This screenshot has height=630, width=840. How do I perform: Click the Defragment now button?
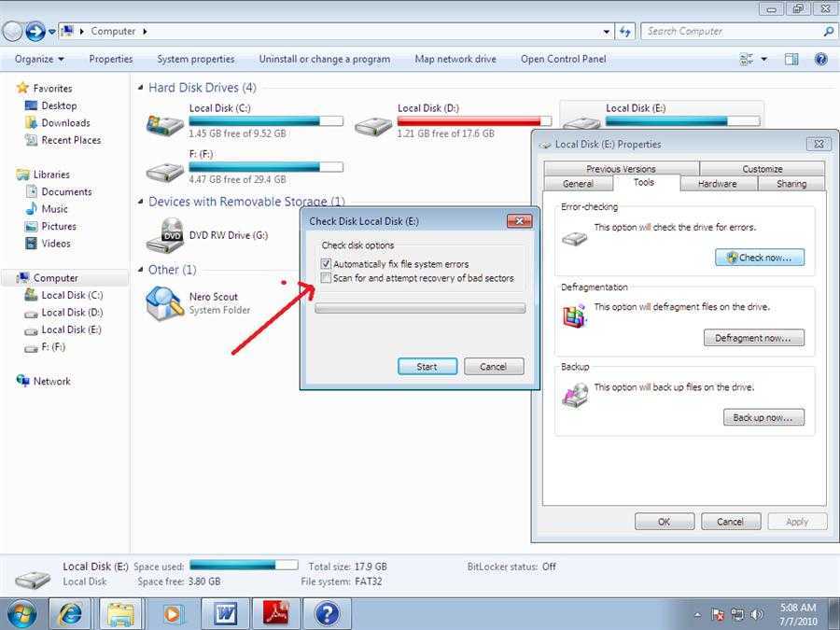[x=753, y=338]
